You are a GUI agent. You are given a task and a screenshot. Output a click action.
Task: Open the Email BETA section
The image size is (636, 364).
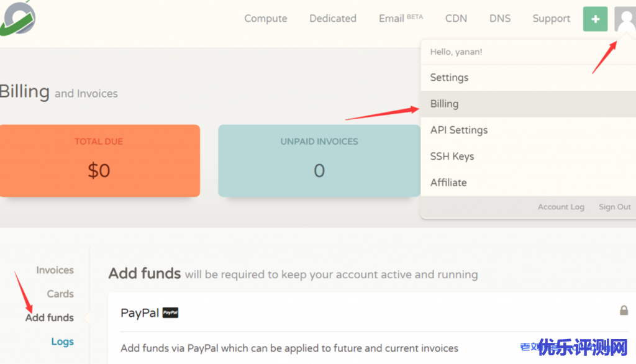click(x=401, y=19)
